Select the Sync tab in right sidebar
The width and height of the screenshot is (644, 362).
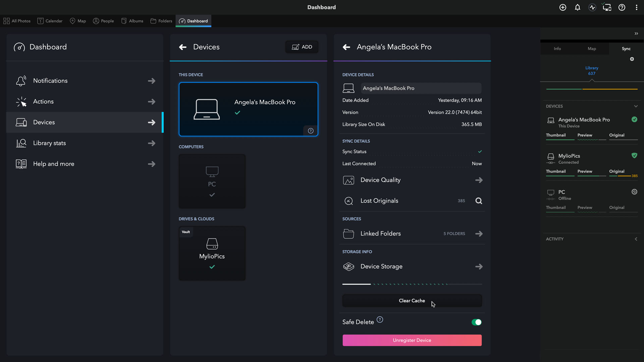click(x=626, y=49)
